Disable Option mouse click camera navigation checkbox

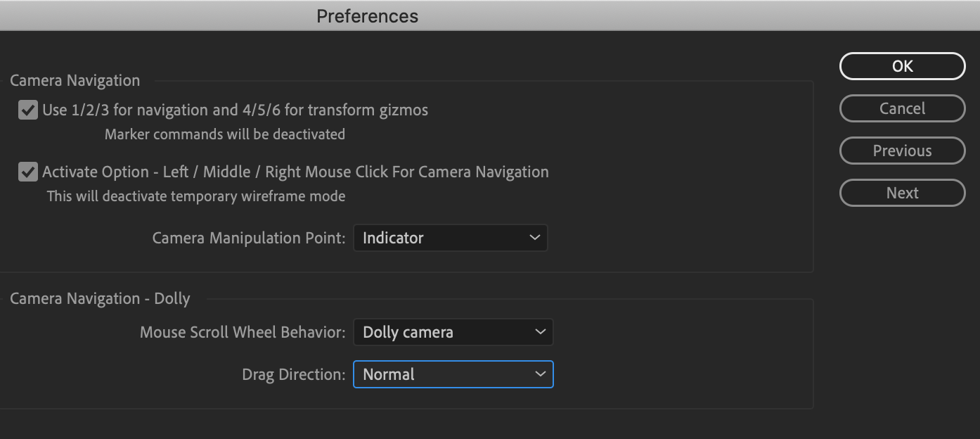coord(28,172)
